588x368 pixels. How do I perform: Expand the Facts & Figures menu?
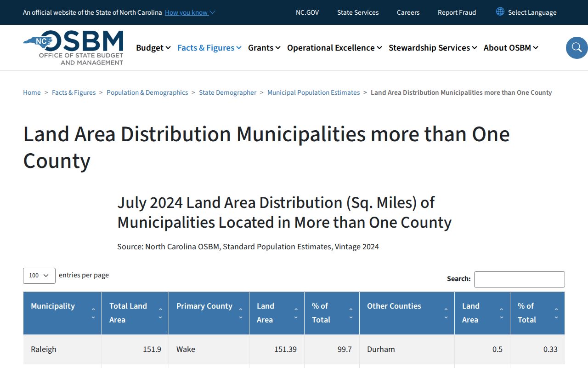[x=209, y=48]
